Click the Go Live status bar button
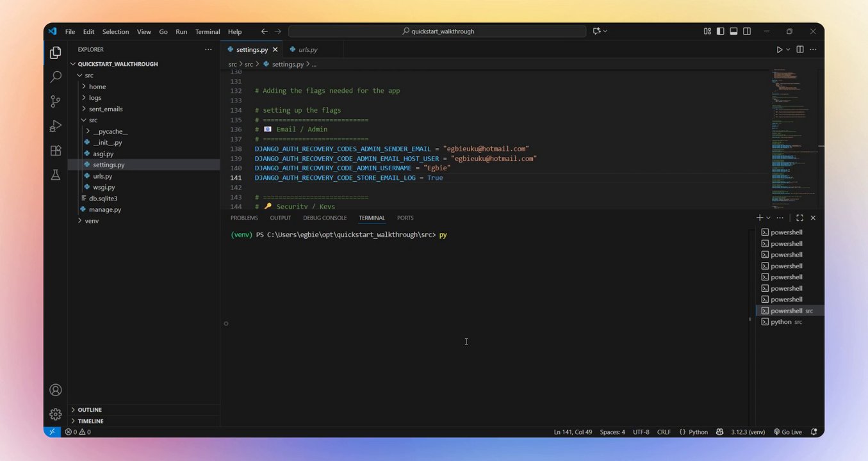The image size is (868, 461). tap(788, 432)
